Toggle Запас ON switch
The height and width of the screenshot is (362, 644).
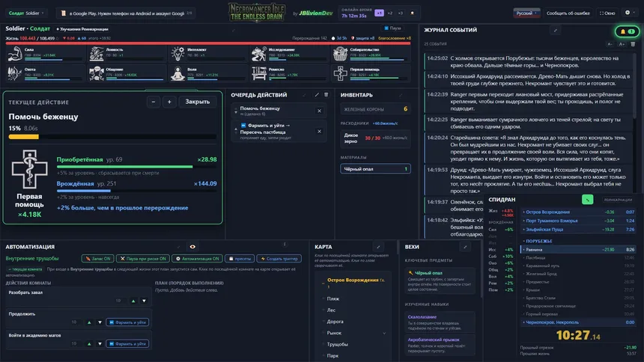tap(98, 259)
